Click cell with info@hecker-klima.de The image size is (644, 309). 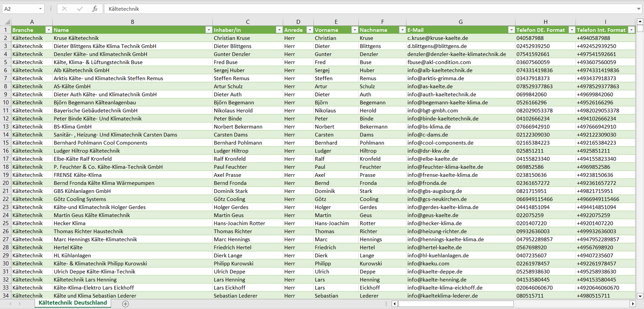460,224
